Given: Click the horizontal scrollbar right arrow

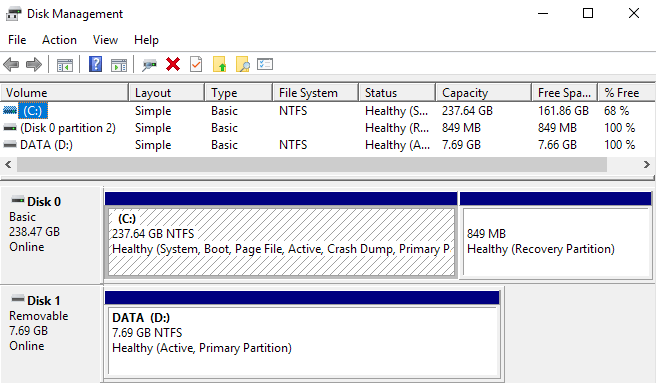Looking at the screenshot, I should click(x=647, y=165).
